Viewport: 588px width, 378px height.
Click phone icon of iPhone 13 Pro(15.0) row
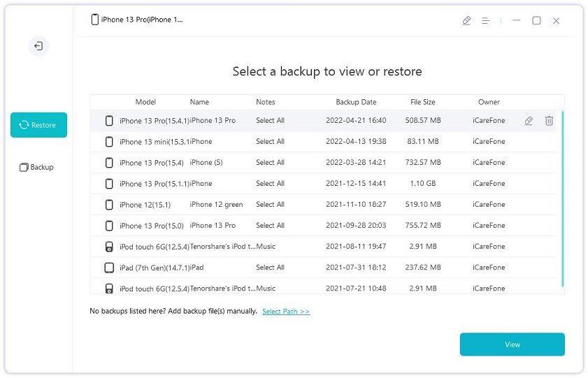click(x=109, y=226)
